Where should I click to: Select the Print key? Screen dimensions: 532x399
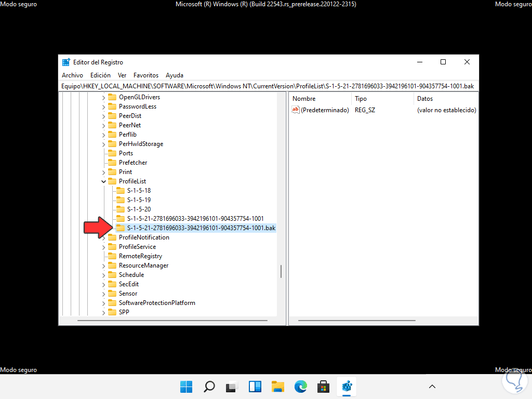tap(125, 172)
